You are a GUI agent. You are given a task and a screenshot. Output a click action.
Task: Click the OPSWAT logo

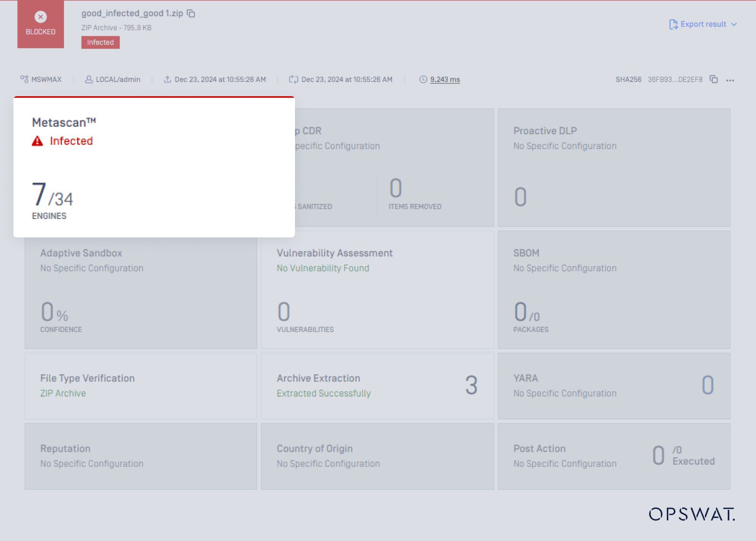(691, 515)
